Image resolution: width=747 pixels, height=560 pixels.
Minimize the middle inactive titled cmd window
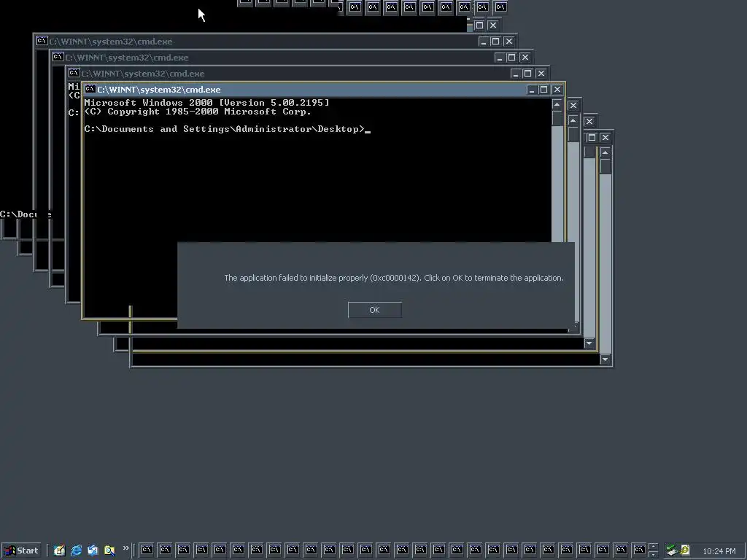click(x=499, y=58)
